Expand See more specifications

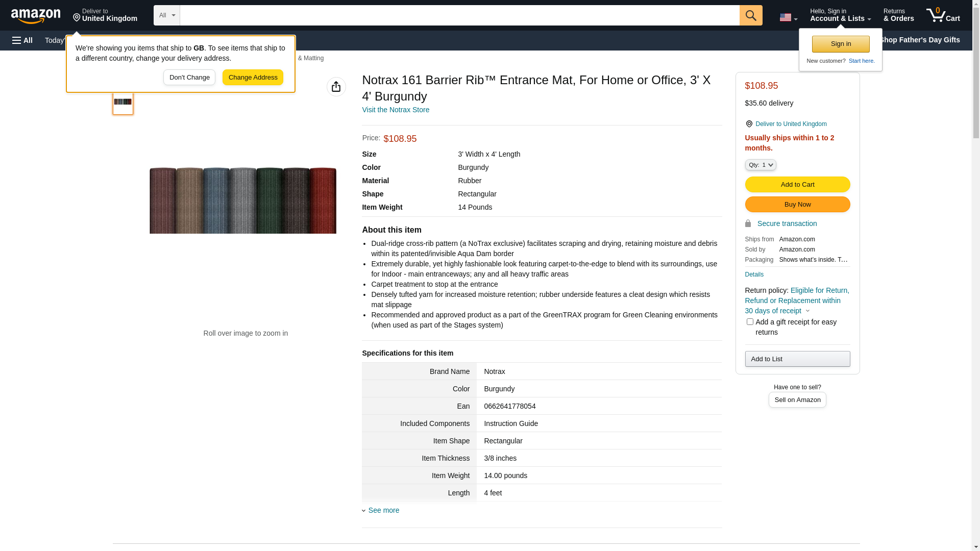[x=383, y=510]
